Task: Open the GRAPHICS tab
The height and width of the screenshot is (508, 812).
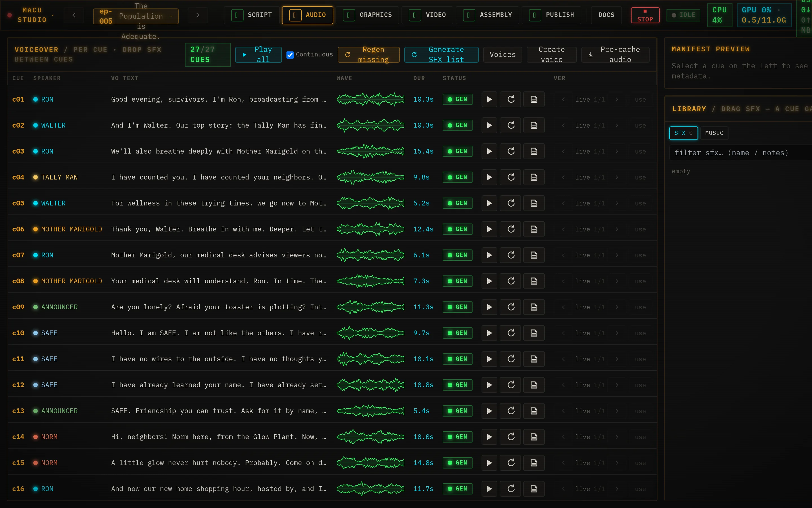Action: coord(367,15)
